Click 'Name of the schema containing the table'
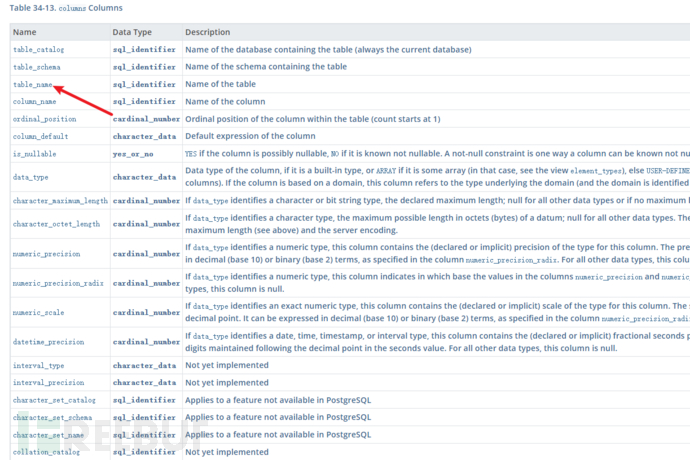This screenshot has width=690, height=460. 266,66
